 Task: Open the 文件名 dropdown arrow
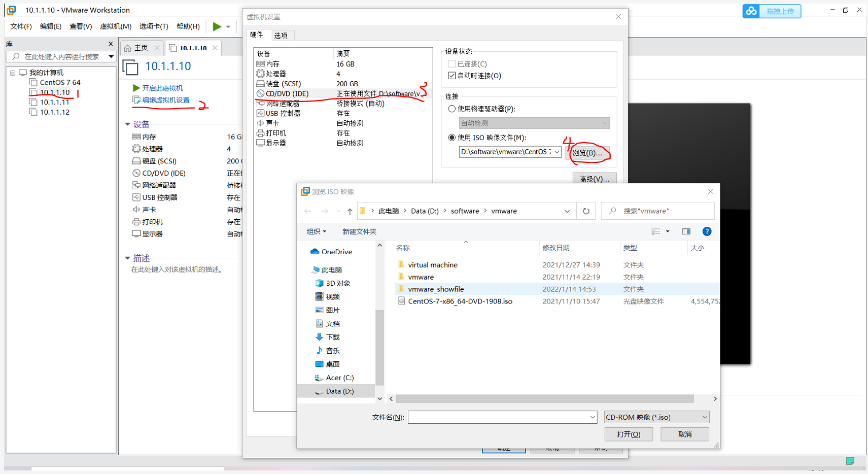pos(593,417)
